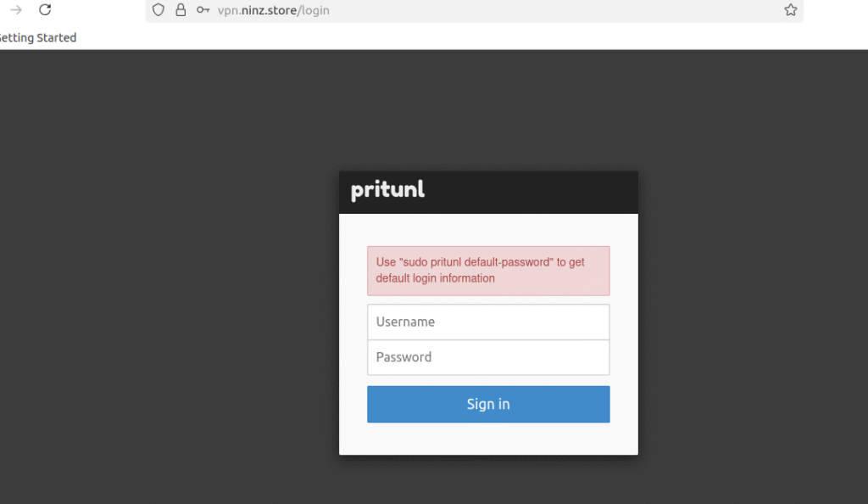Click the pritunl logo
The width and height of the screenshot is (868, 504).
387,190
